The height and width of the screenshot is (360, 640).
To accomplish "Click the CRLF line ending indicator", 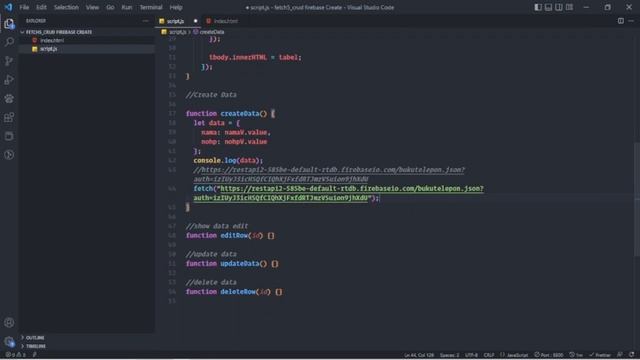I will pyautogui.click(x=489, y=355).
